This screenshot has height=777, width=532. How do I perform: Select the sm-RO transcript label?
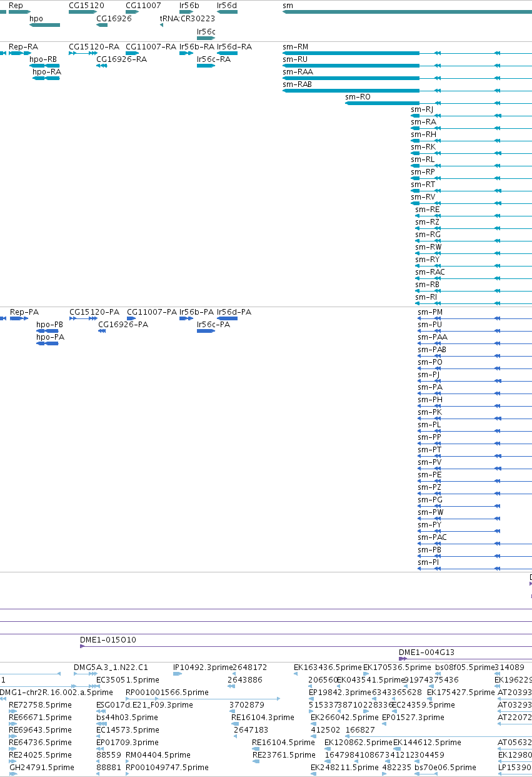(x=358, y=96)
